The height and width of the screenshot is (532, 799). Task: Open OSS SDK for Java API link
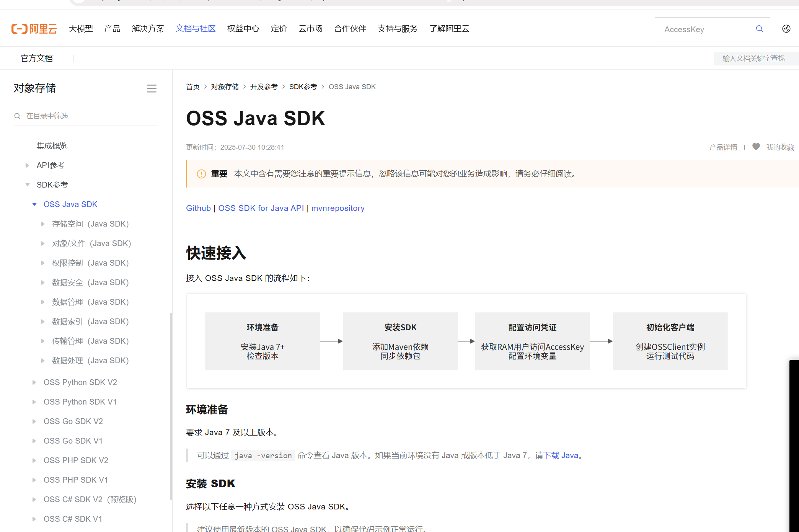[261, 208]
